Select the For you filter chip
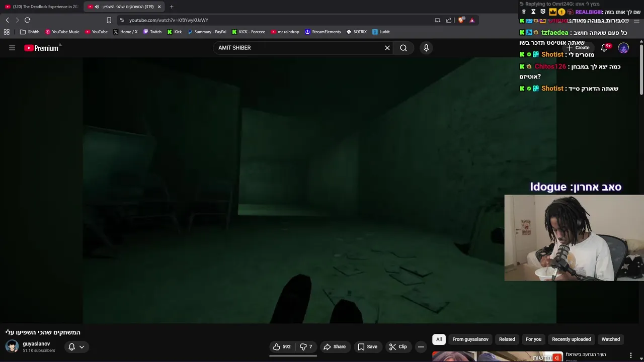 [533, 339]
